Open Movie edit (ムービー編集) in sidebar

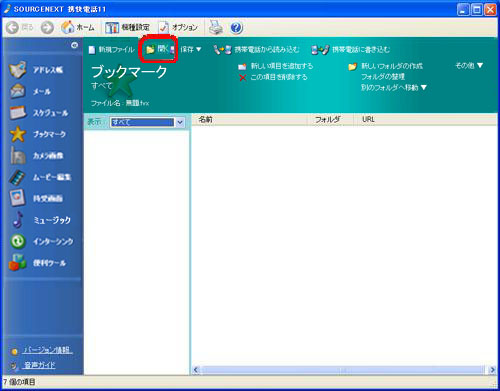pyautogui.click(x=40, y=177)
